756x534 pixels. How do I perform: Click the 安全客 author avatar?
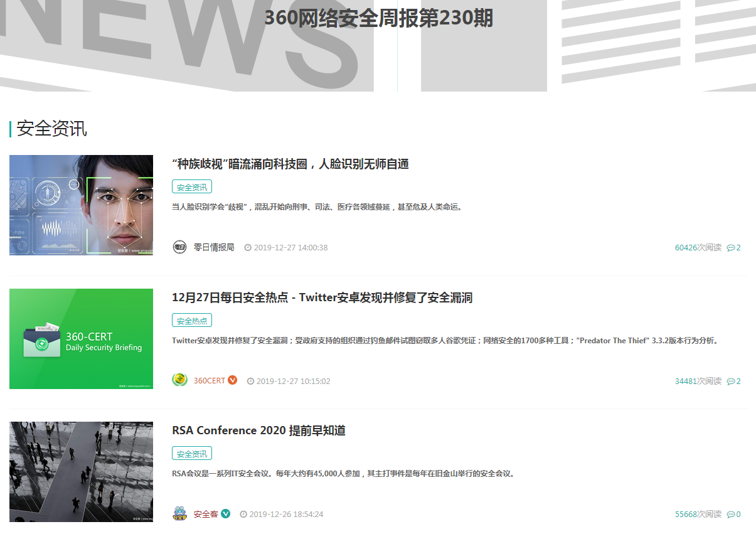[x=179, y=514]
